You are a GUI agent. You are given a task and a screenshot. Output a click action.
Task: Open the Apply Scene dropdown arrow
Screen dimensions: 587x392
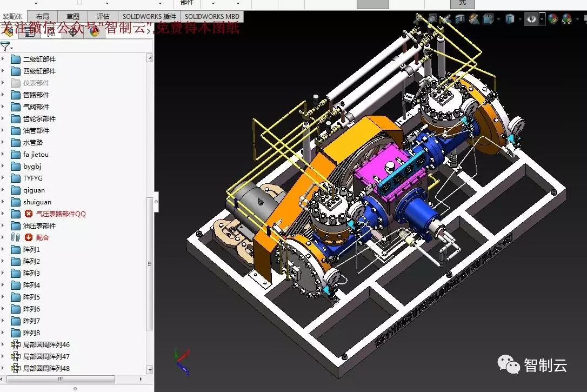[x=577, y=19]
